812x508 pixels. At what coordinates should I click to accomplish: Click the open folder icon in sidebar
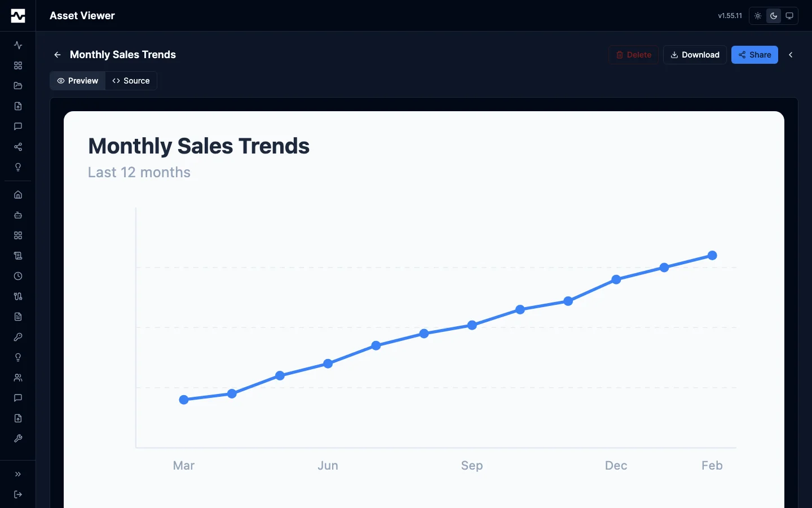(18, 86)
